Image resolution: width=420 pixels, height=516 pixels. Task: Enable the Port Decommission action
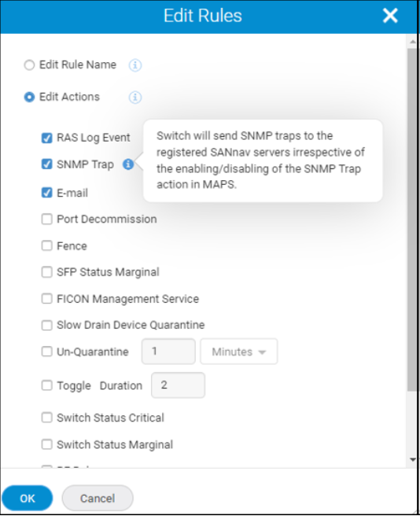[x=46, y=219]
